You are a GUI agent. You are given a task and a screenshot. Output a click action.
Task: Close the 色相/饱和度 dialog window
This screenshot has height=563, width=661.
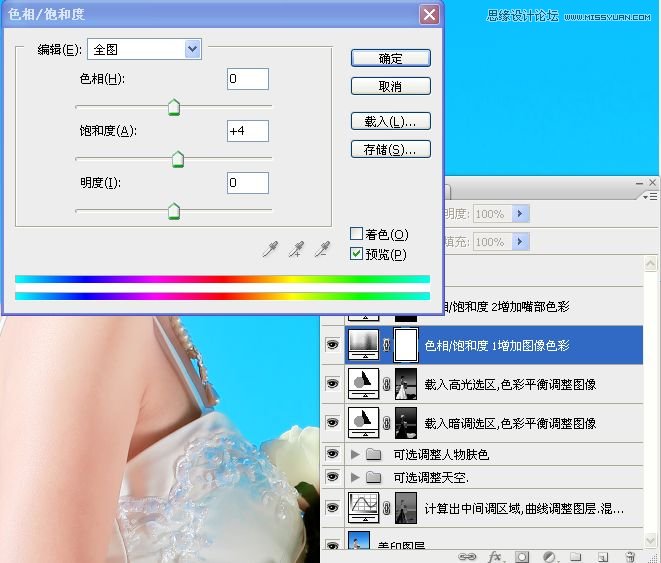pos(429,14)
